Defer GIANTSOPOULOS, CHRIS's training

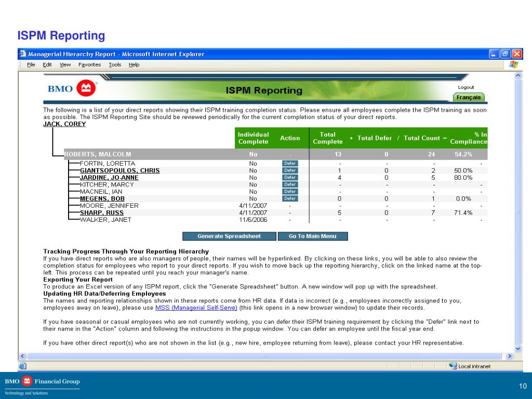290,170
